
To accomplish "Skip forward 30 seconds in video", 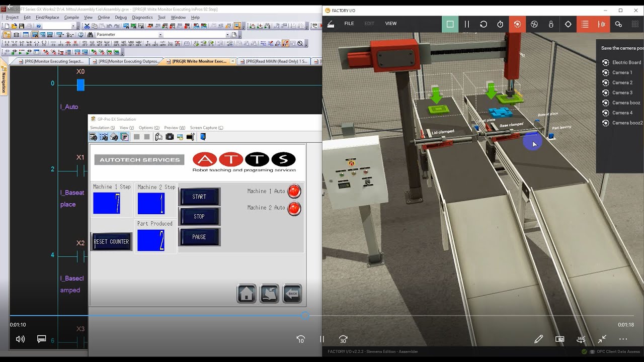I will pos(343,339).
